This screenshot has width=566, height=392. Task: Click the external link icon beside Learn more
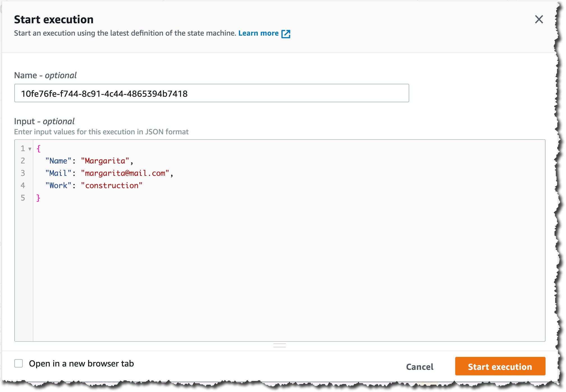tap(286, 34)
